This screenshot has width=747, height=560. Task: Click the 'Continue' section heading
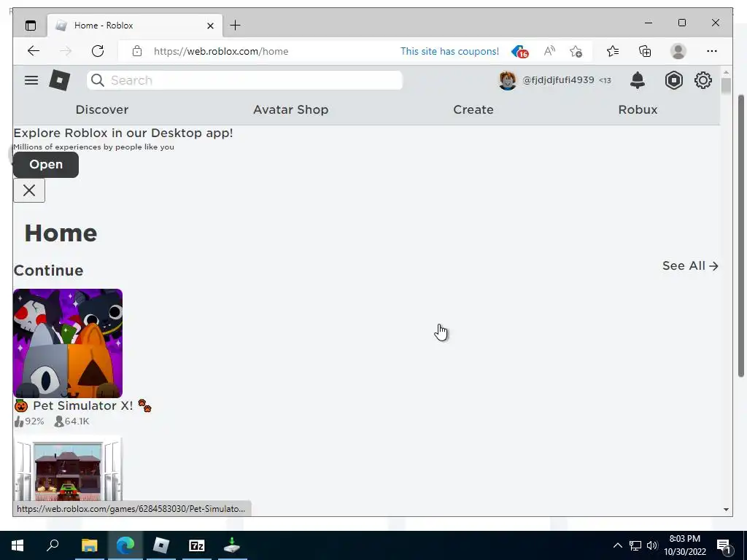point(49,271)
